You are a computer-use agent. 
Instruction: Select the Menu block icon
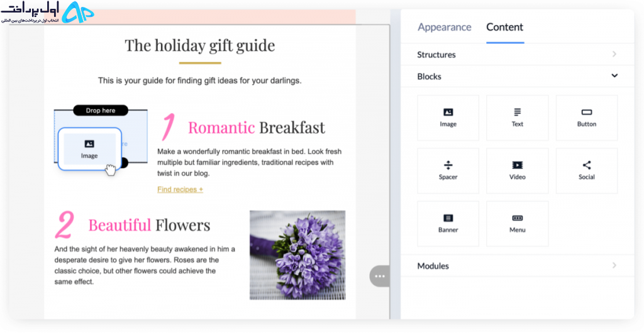tap(517, 218)
